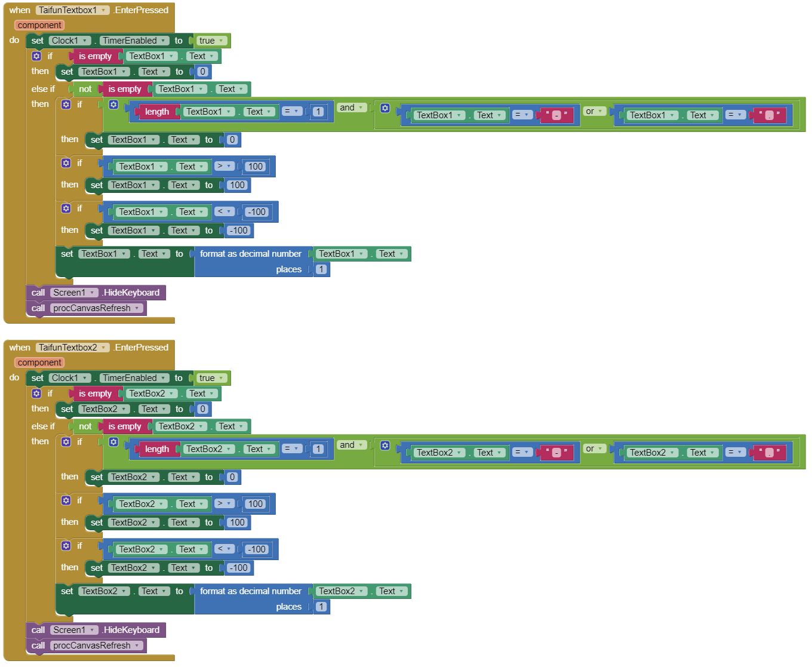Click gear icon on TextBox1 is-empty if block
This screenshot has width=812, height=667.
36,56
